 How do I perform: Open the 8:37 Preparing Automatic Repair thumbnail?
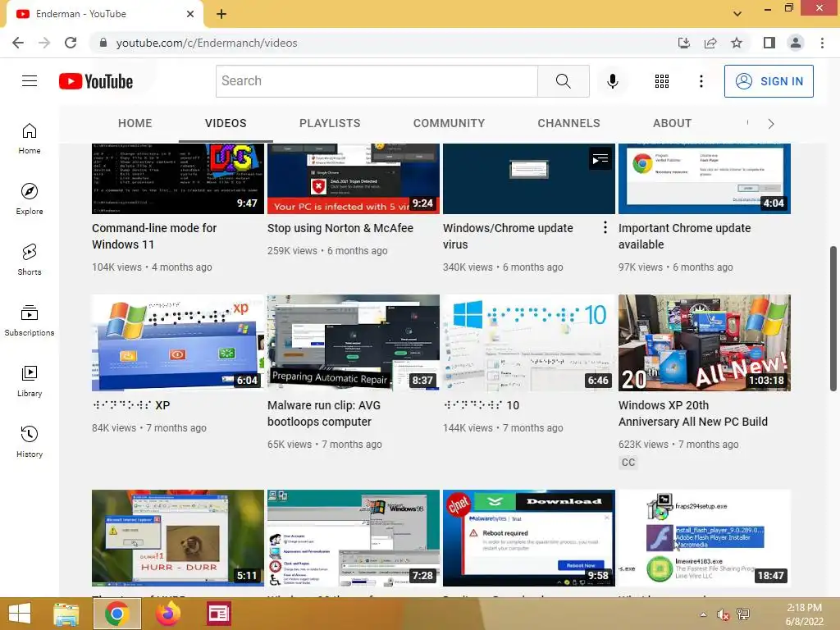point(354,343)
